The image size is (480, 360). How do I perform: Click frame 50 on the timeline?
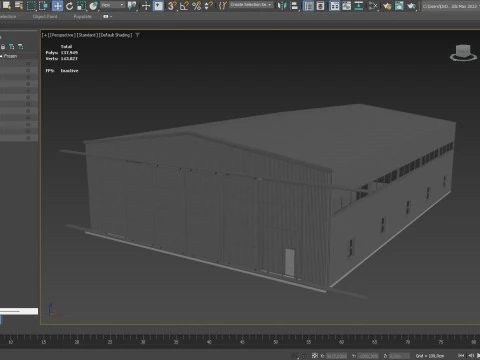[x=275, y=342]
